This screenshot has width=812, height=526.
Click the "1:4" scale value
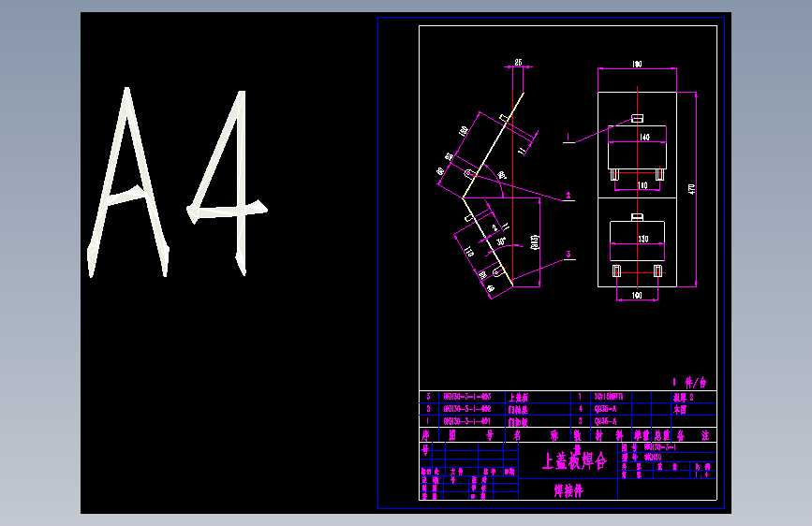[x=701, y=475]
